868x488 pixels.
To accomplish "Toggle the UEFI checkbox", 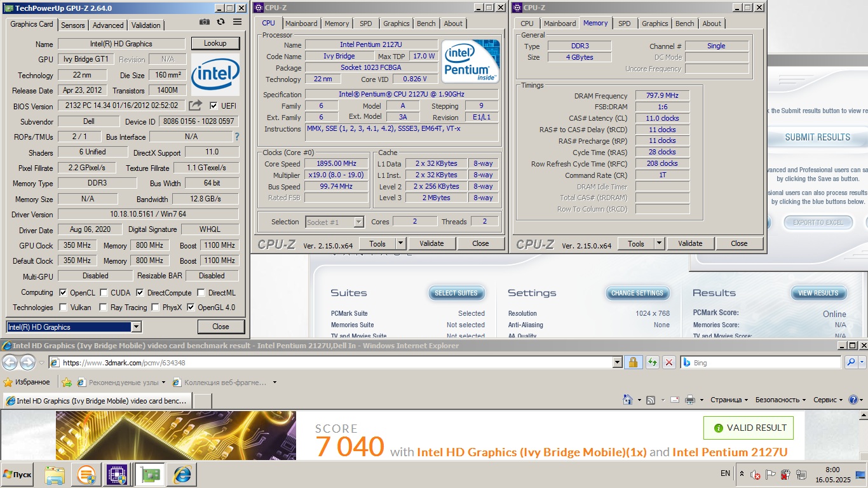I will [214, 105].
